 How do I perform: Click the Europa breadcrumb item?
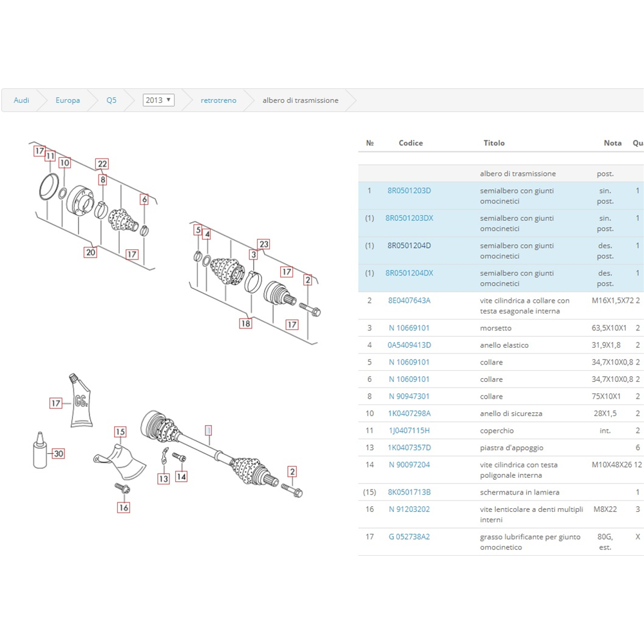click(x=68, y=100)
